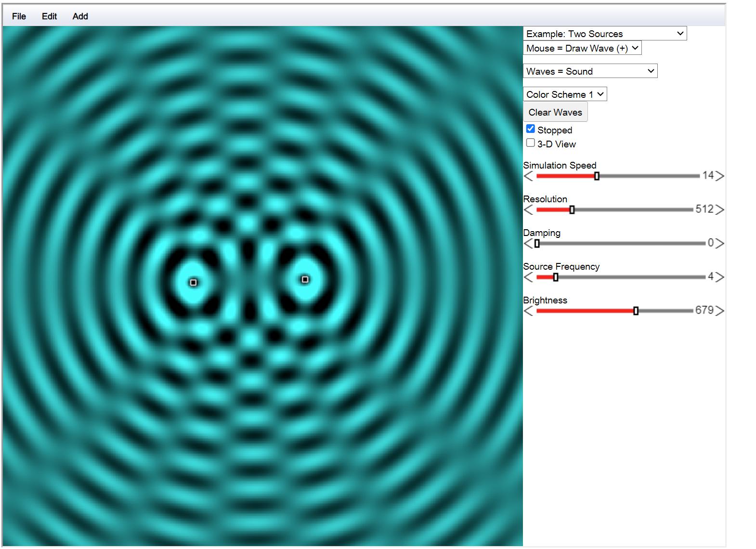
Task: Open the File menu
Action: 19,16
